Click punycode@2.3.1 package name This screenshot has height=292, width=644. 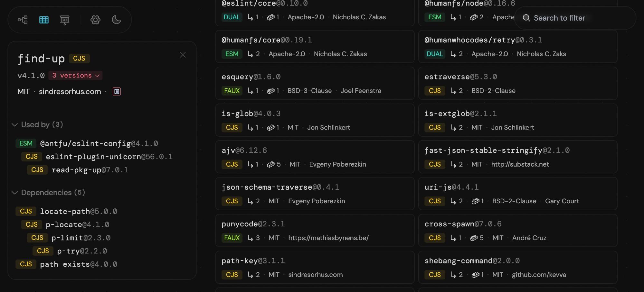(253, 224)
